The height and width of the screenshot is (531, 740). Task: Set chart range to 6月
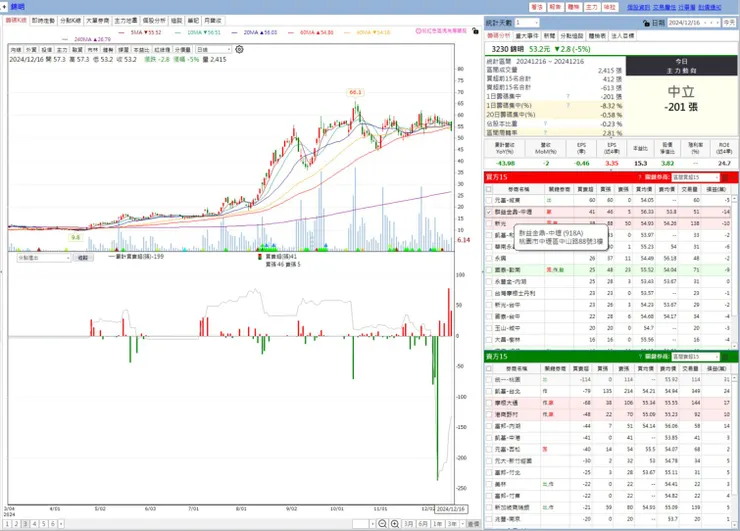(x=423, y=524)
